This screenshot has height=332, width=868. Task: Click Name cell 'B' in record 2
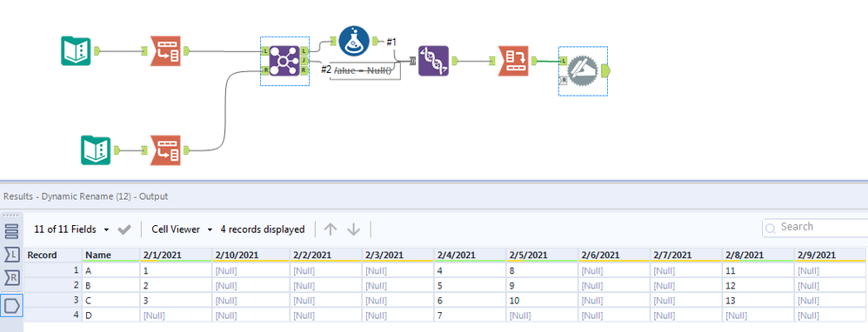pos(110,286)
